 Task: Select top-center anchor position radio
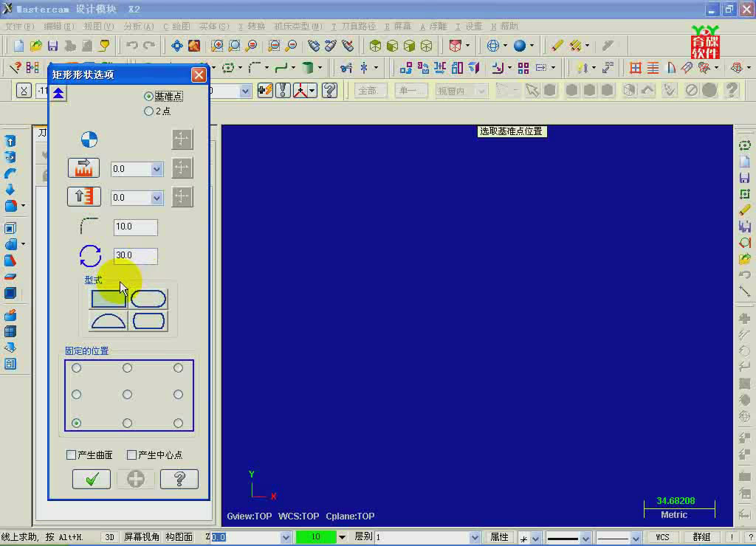[x=127, y=368]
